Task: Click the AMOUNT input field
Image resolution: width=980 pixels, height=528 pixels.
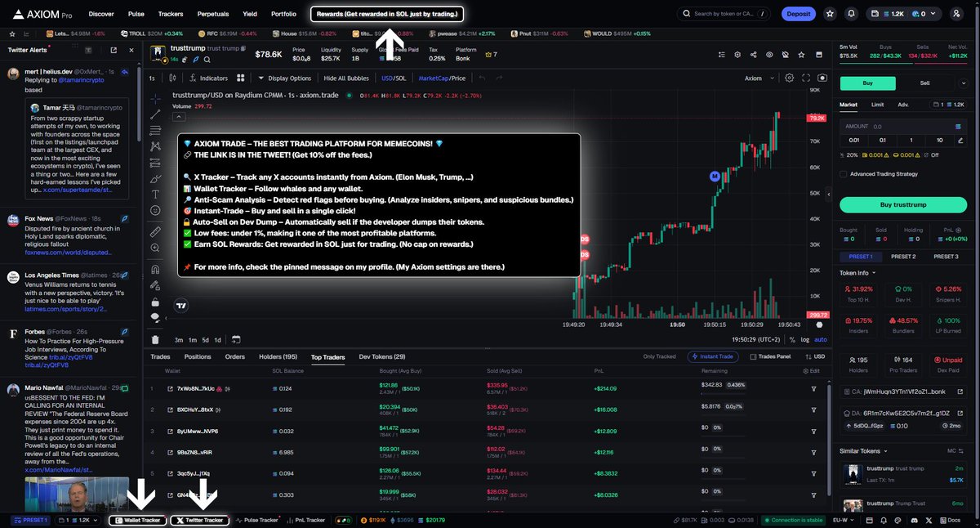Action: (x=903, y=127)
